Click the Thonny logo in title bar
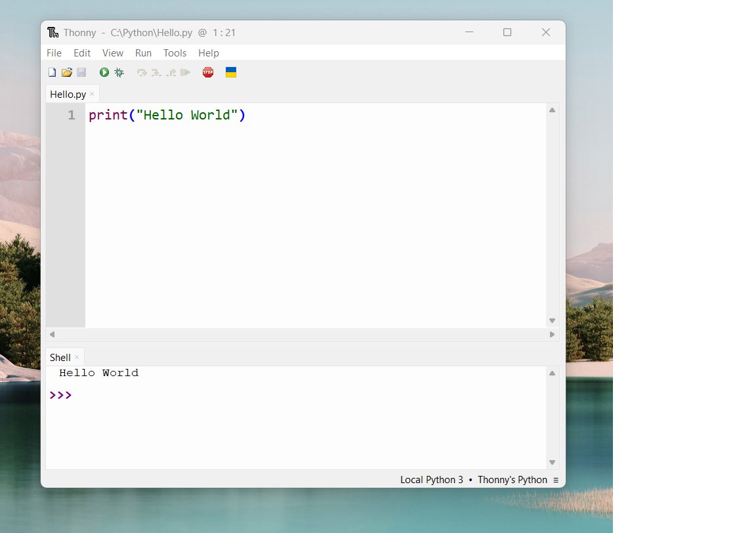The width and height of the screenshot is (756, 533). 52,32
